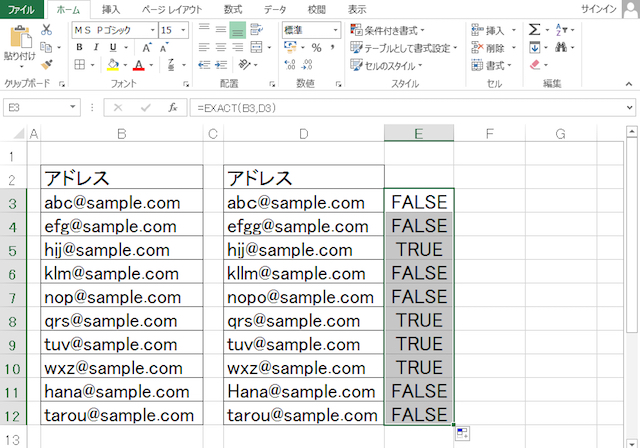The width and height of the screenshot is (640, 448).
Task: Expand the formula bar
Action: pos(629,108)
